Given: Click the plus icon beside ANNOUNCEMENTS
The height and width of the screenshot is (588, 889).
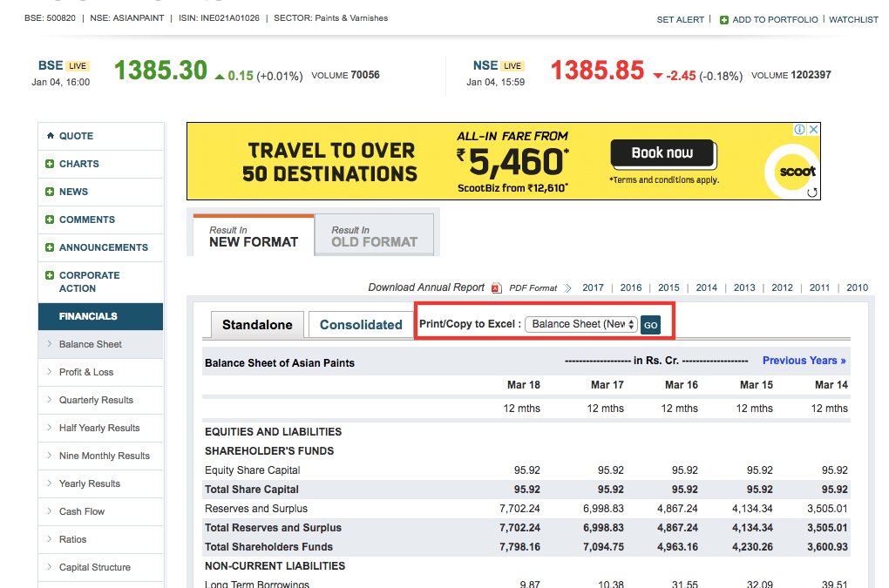Looking at the screenshot, I should (50, 247).
